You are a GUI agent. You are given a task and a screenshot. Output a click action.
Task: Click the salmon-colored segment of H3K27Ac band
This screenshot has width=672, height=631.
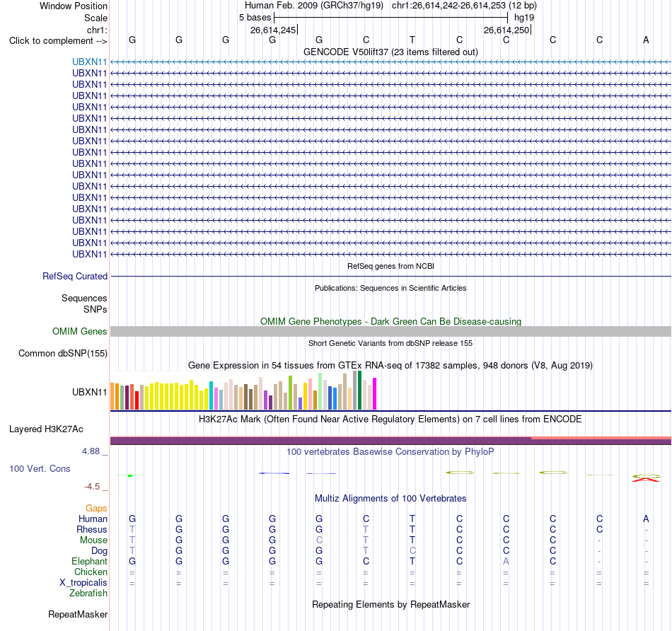coord(601,438)
